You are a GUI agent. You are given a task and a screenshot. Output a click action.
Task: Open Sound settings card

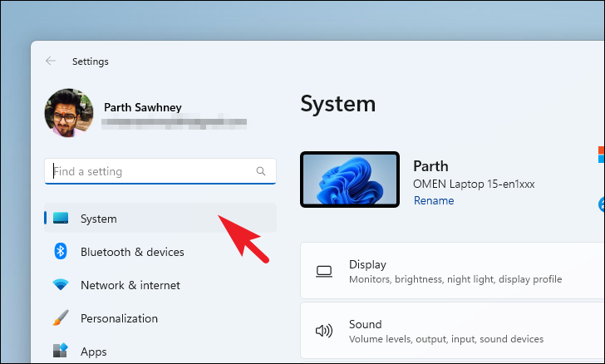pyautogui.click(x=452, y=331)
